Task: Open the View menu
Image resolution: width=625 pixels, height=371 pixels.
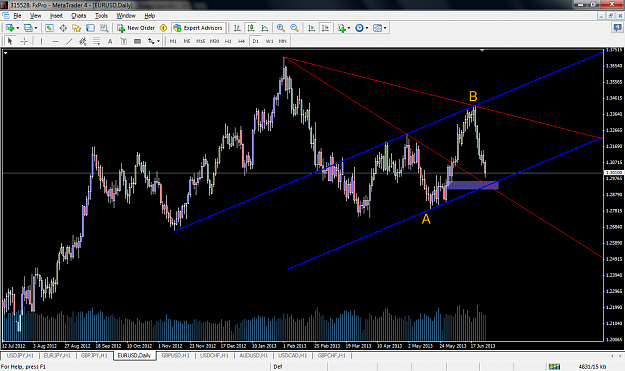Action: (x=35, y=16)
